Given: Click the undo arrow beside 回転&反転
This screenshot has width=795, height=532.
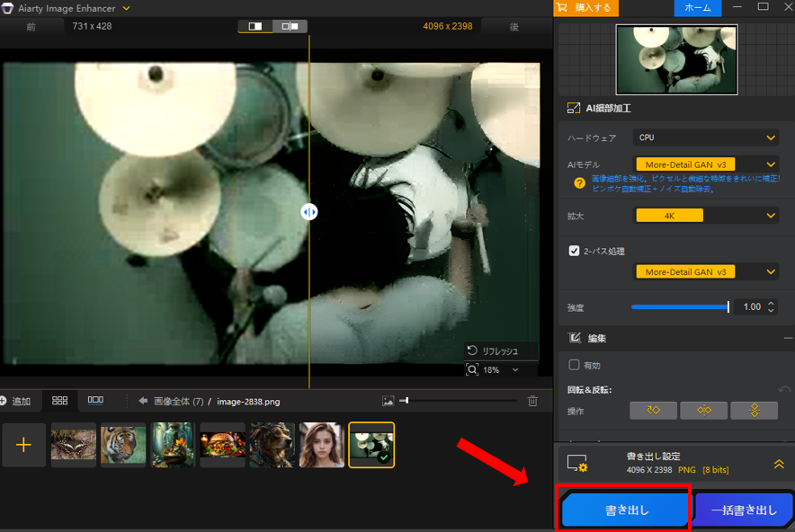Looking at the screenshot, I should pos(784,390).
